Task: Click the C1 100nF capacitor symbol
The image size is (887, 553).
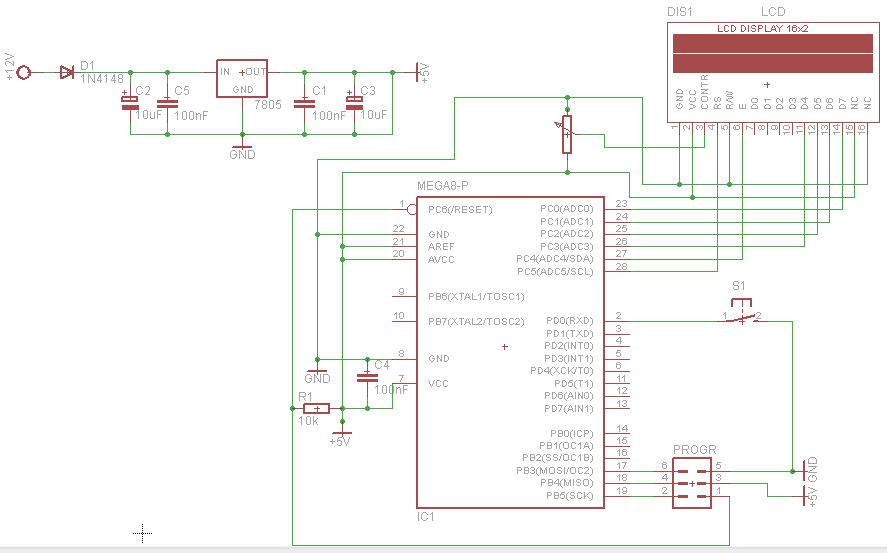Action: 304,103
